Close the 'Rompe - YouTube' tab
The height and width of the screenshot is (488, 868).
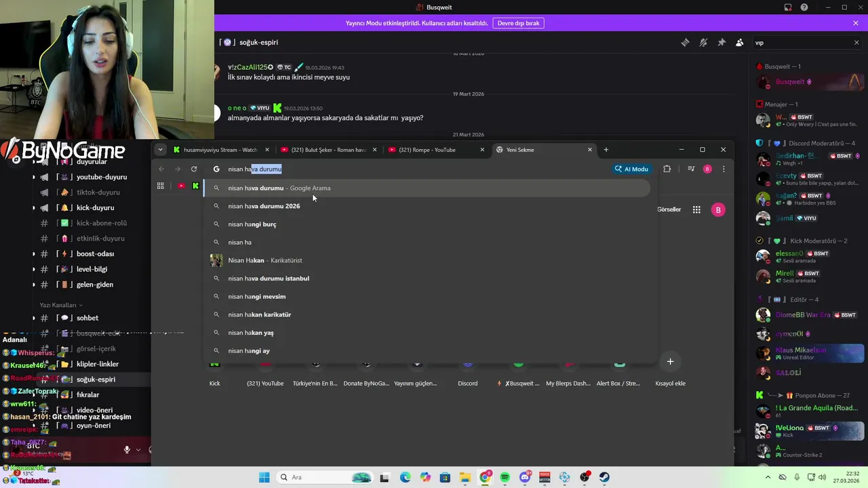coord(482,150)
